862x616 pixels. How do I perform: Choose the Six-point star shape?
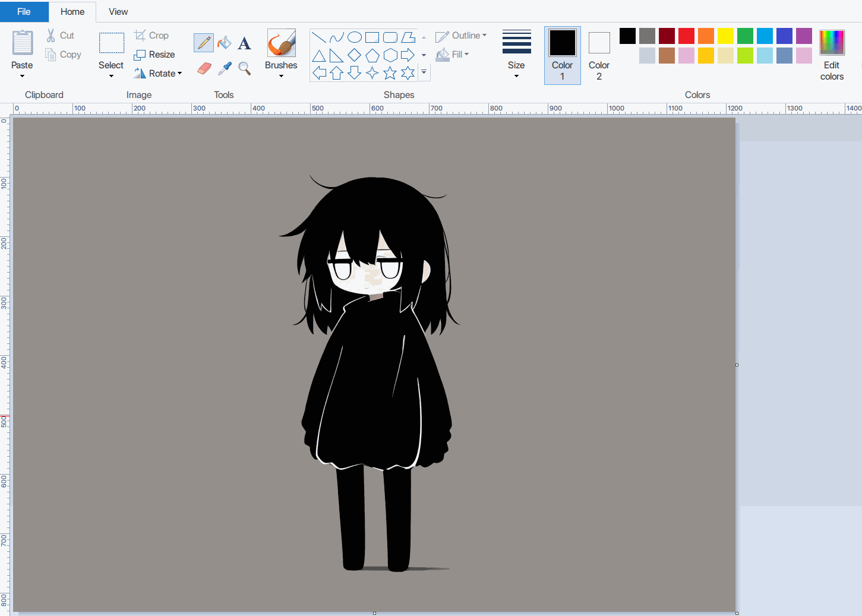pyautogui.click(x=408, y=72)
